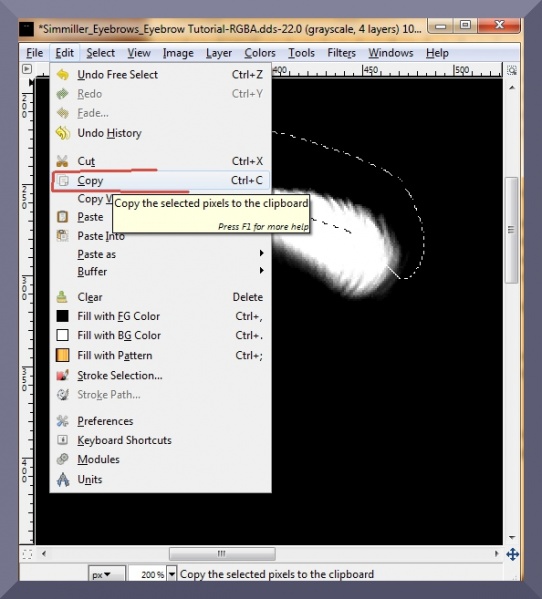Open the image menu triangle button
The image size is (542, 599).
point(27,69)
